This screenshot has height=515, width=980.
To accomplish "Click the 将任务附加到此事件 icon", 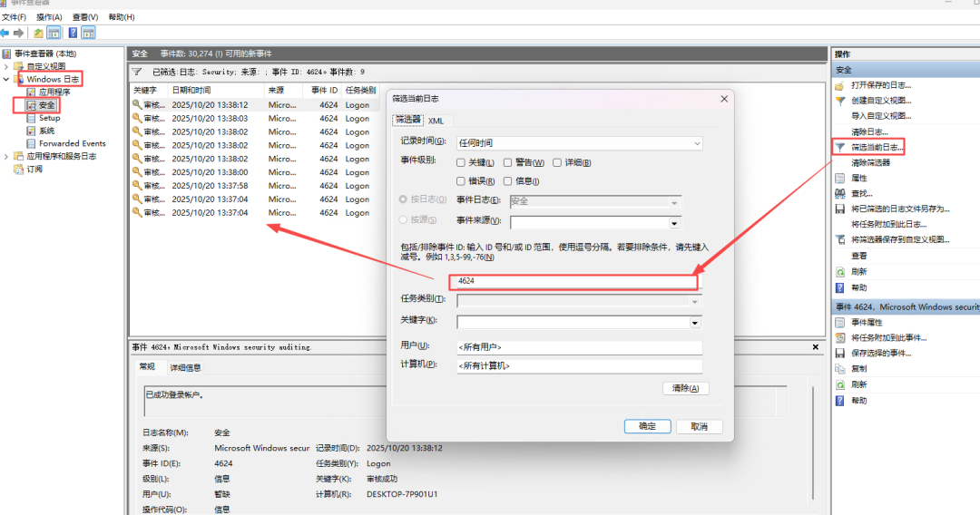I will (840, 337).
